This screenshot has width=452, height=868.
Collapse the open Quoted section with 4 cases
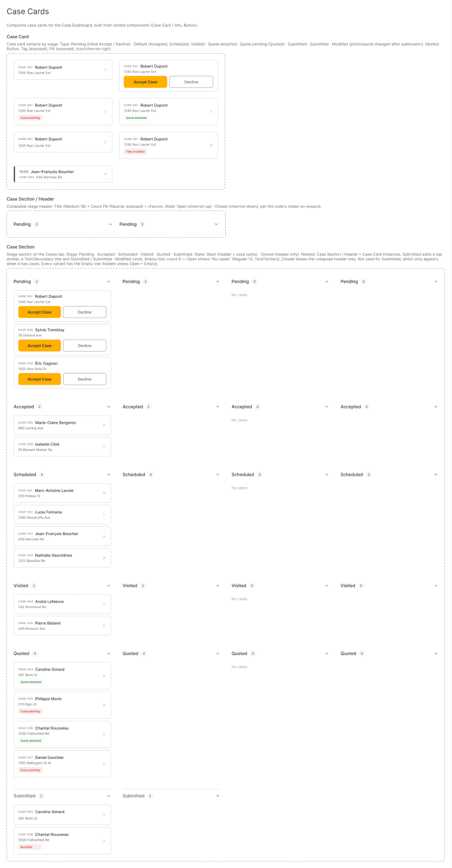[109, 654]
